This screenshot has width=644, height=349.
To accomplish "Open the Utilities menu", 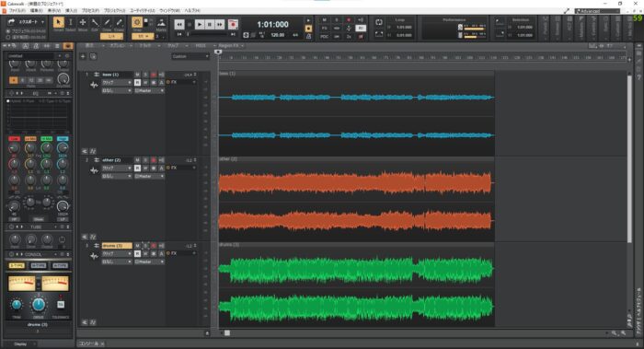I will click(142, 11).
